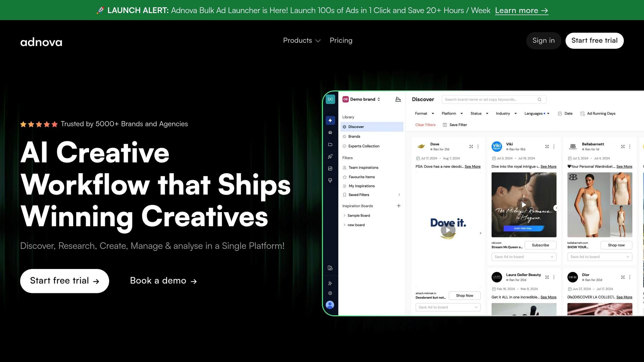Click the lightning bolt sidebar icon

(330, 120)
